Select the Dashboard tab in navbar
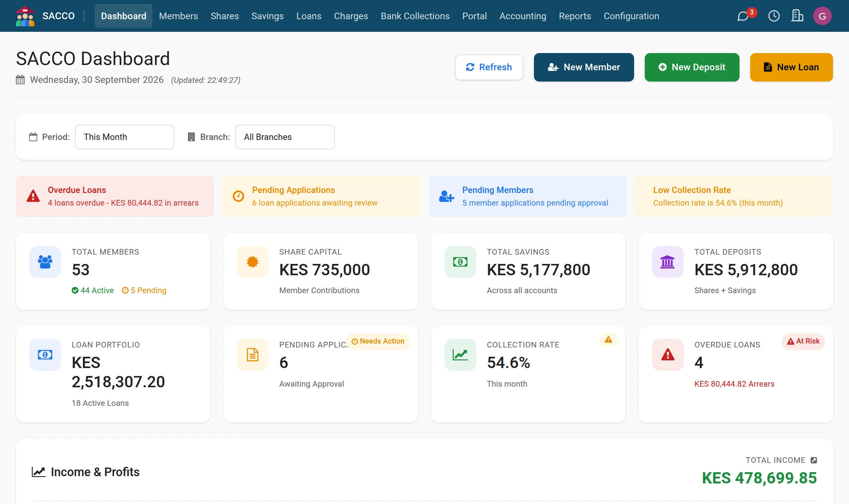This screenshot has height=504, width=849. click(124, 16)
